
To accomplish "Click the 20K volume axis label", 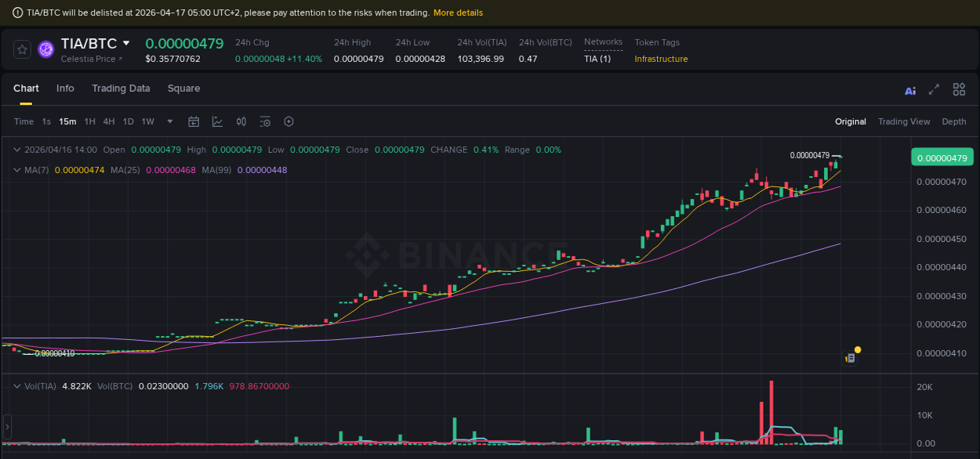I will pos(924,387).
